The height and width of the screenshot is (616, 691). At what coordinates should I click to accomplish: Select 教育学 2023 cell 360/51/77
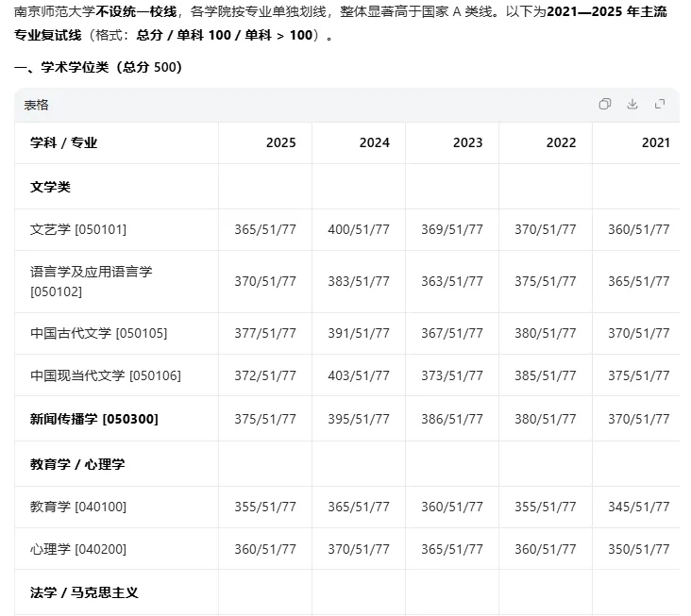point(452,507)
